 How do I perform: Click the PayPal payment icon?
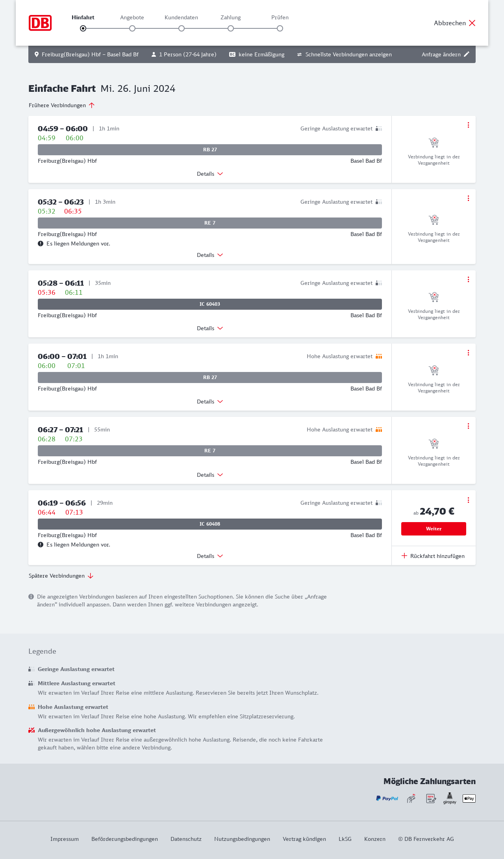tap(387, 798)
